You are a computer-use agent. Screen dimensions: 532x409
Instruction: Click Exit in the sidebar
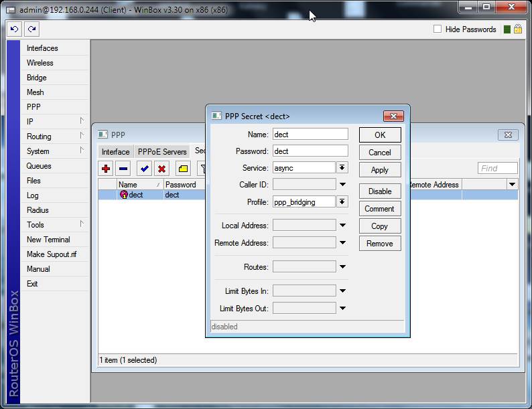coord(32,284)
